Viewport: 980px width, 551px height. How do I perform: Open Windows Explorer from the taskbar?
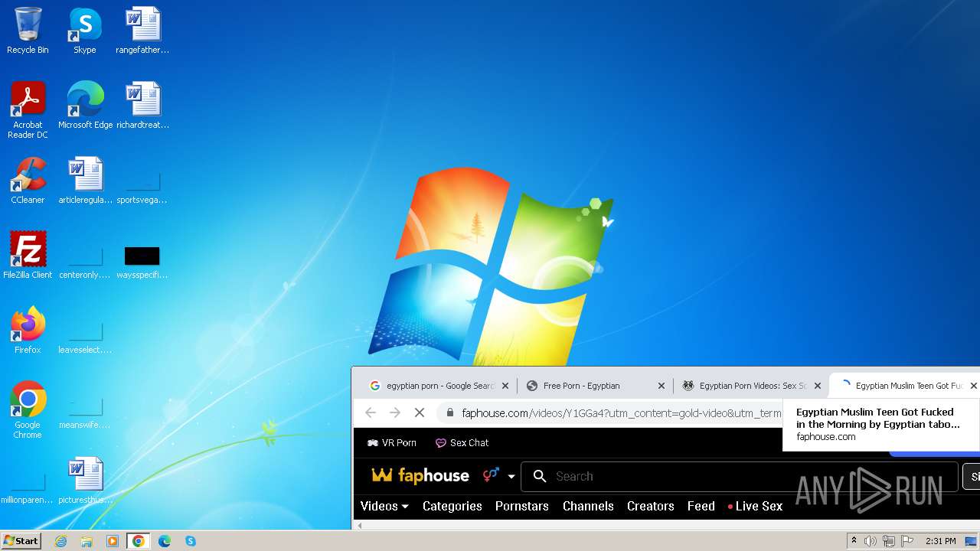pyautogui.click(x=87, y=541)
